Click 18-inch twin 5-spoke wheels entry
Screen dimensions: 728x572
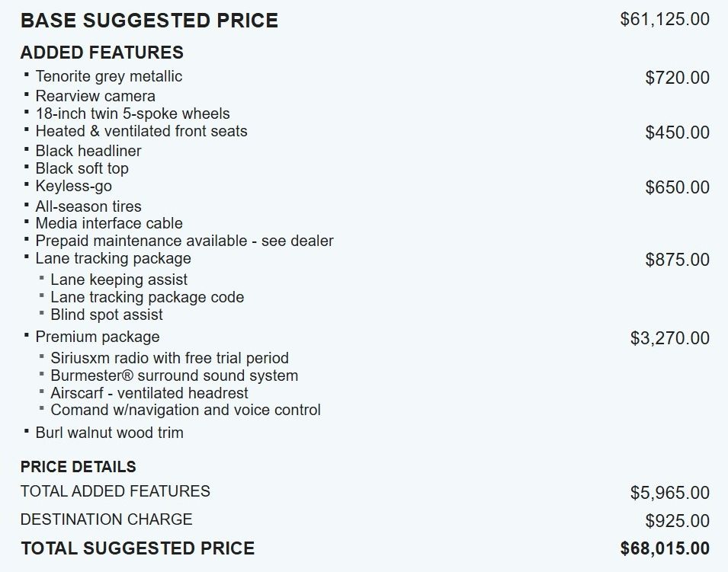click(133, 113)
